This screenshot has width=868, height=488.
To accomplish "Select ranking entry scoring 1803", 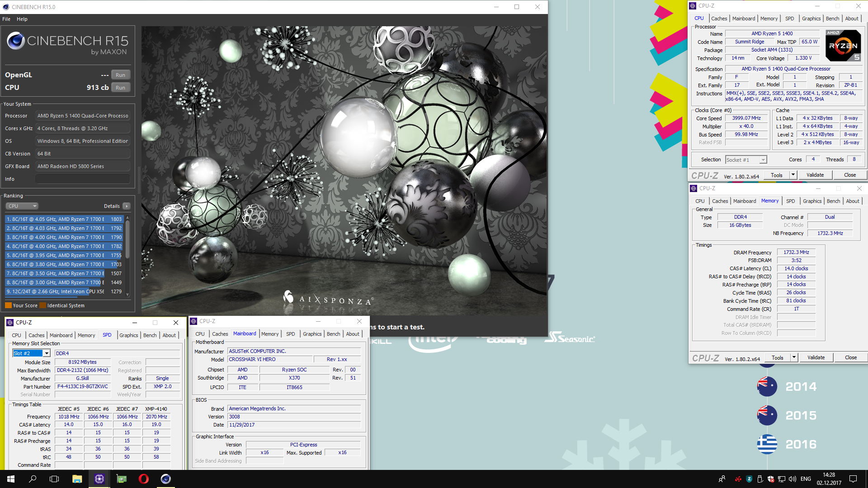I will coord(64,219).
